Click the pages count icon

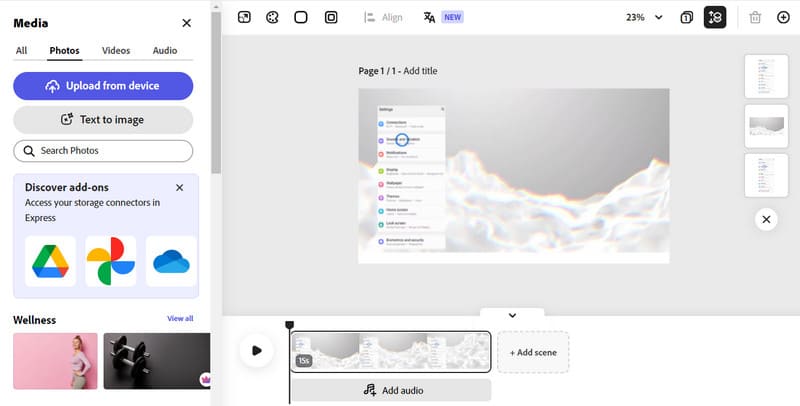[x=687, y=17]
